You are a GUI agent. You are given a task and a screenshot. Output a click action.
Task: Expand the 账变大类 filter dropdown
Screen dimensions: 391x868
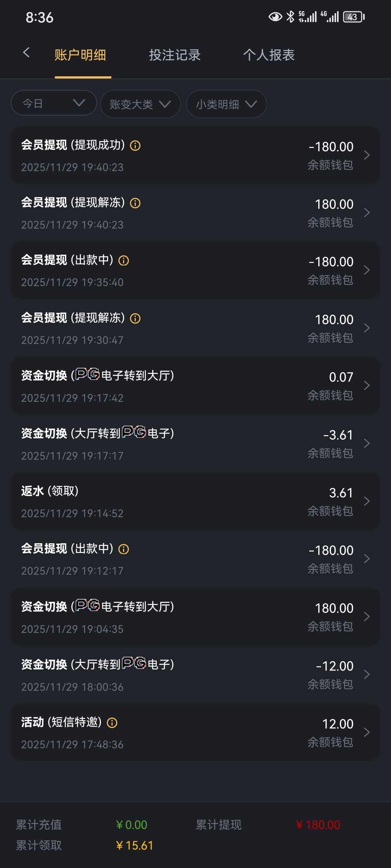click(140, 104)
